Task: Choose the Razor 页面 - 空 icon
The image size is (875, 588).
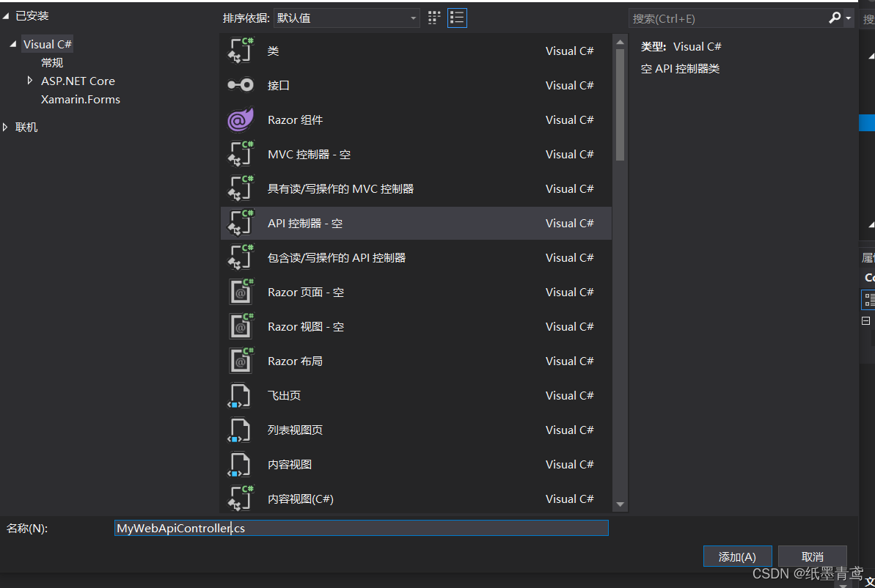Action: pos(241,292)
